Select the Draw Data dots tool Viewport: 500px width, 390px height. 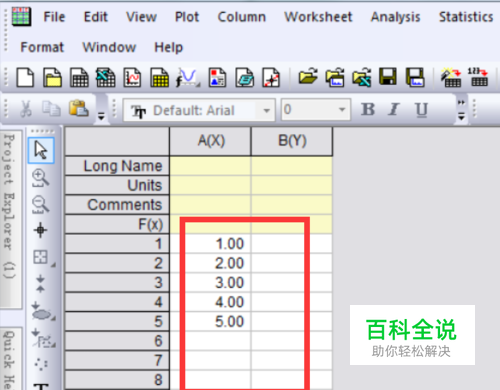pos(41,364)
